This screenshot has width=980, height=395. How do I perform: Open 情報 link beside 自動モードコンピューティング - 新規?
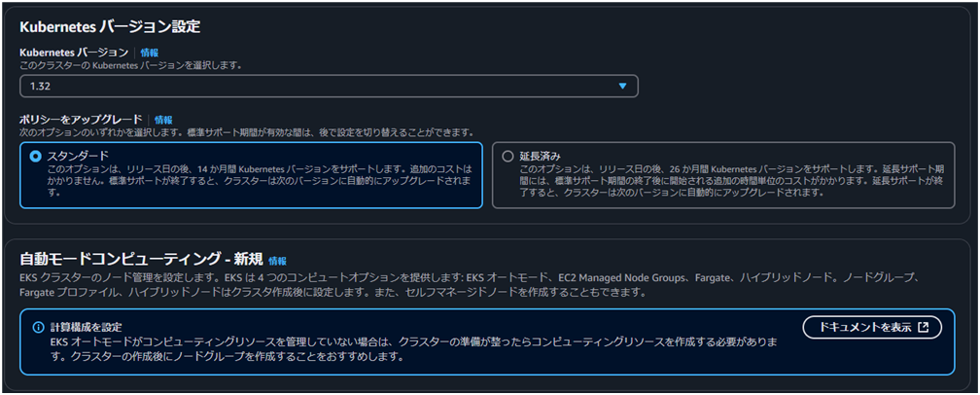[277, 261]
